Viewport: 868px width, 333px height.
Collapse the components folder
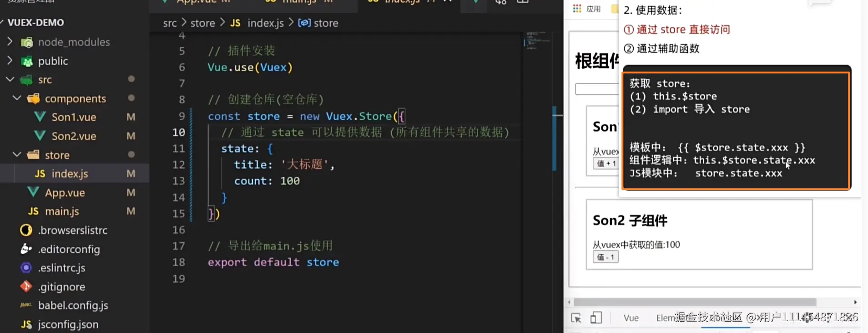pos(17,98)
